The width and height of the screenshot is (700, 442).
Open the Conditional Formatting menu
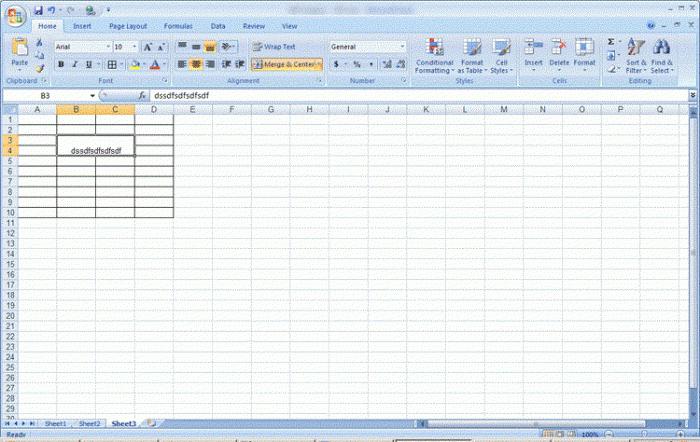tap(434, 56)
